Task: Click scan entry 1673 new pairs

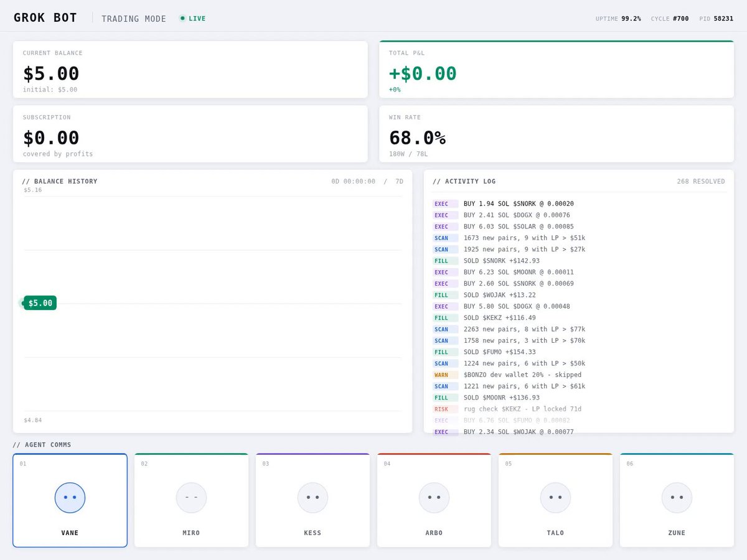Action: coord(579,238)
